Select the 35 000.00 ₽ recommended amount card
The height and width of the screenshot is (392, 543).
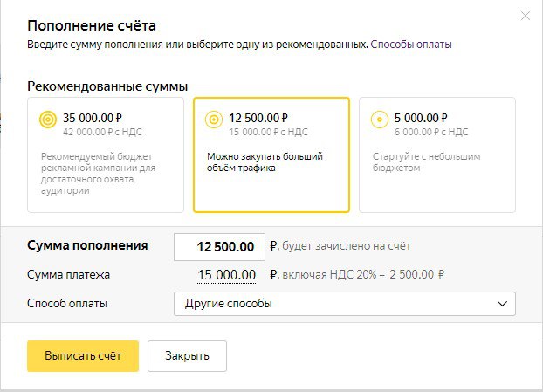[x=106, y=155]
